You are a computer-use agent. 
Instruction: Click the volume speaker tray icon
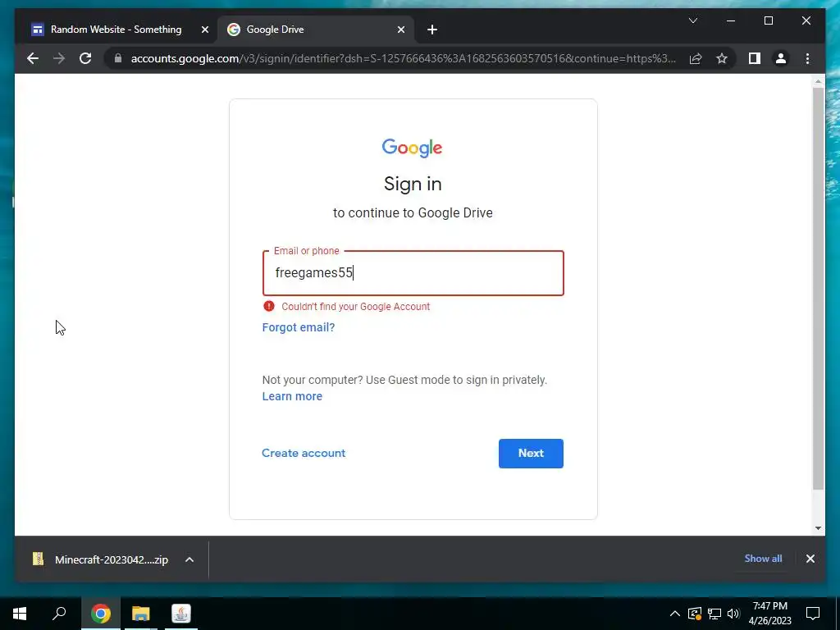pos(733,614)
